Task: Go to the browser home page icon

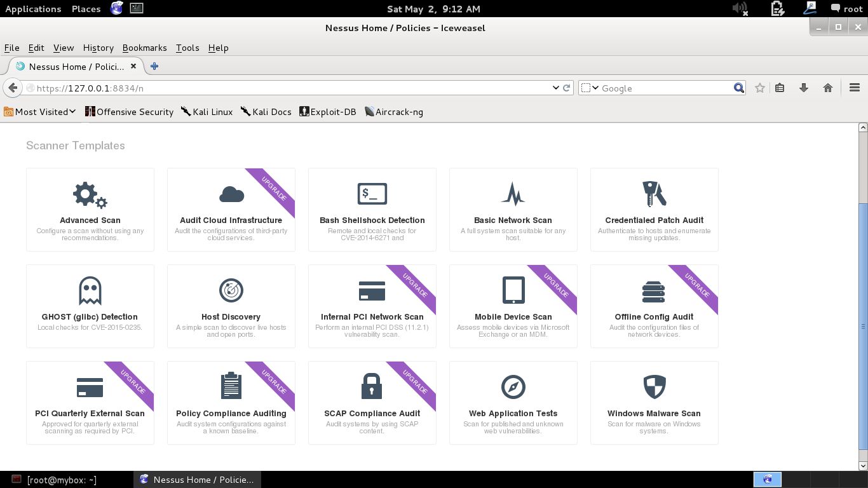Action: tap(828, 88)
